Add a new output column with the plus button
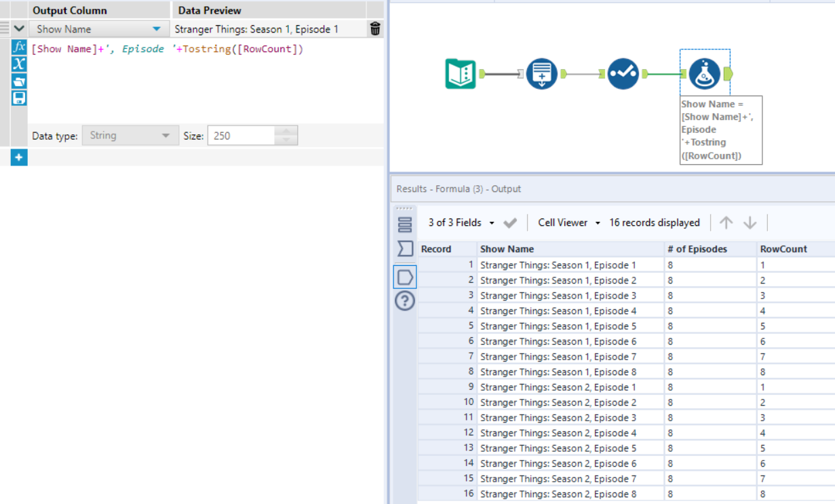835x504 pixels. pos(18,157)
